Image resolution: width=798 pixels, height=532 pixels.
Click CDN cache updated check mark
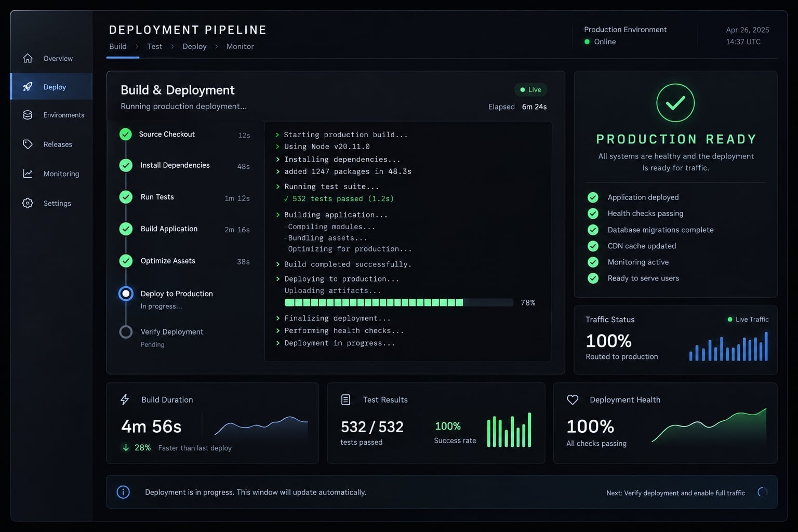pyautogui.click(x=593, y=246)
